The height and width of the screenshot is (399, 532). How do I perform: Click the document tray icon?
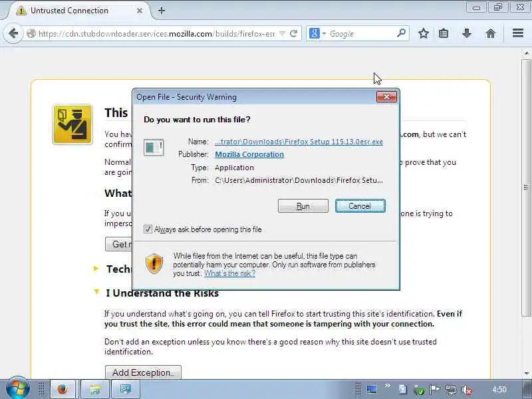coord(403,390)
